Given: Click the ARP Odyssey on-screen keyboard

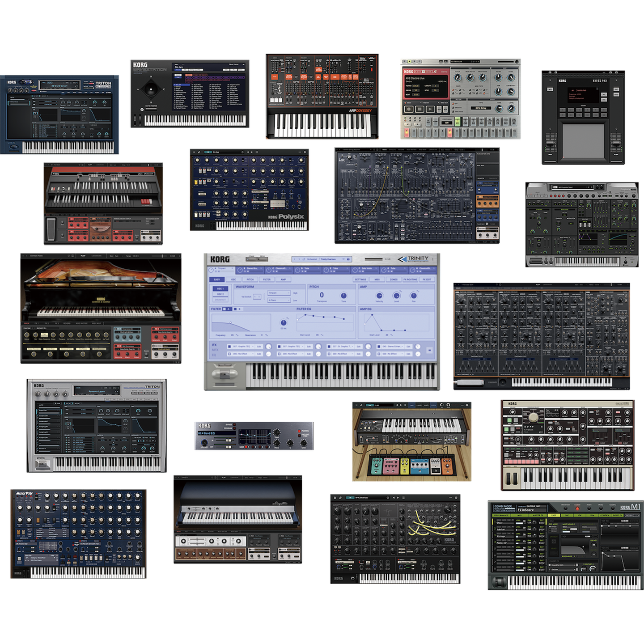Looking at the screenshot, I should click(x=323, y=125).
